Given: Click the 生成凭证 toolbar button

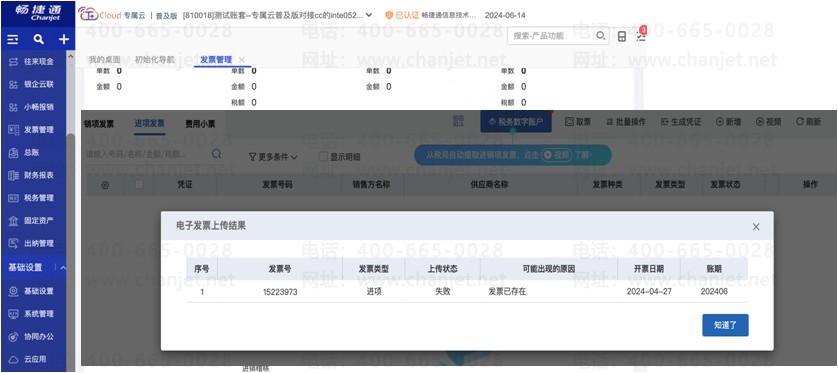Looking at the screenshot, I should (680, 122).
